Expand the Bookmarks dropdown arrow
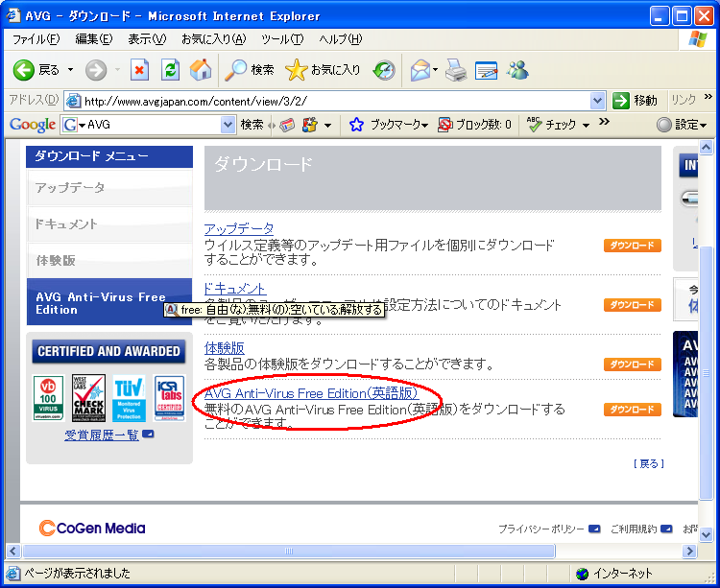The height and width of the screenshot is (588, 720). [424, 125]
